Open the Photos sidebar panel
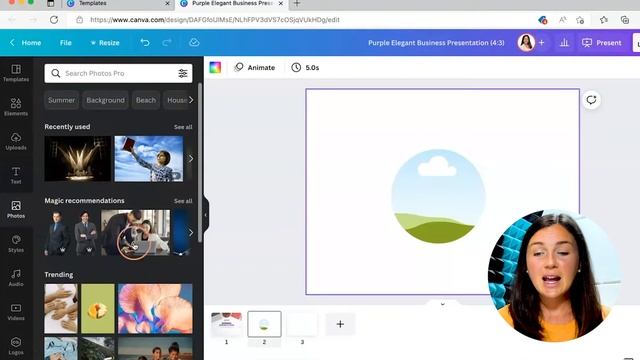The height and width of the screenshot is (360, 640). (16, 209)
